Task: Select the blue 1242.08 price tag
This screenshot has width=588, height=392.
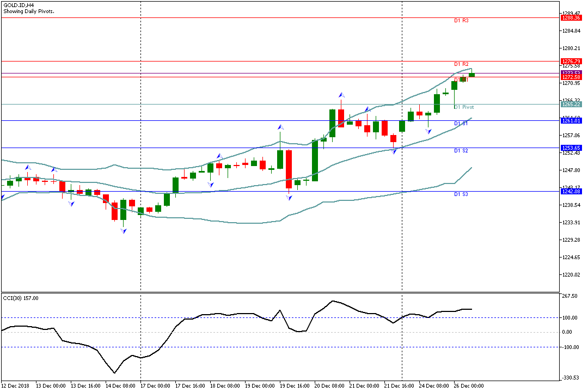Action: [571, 191]
